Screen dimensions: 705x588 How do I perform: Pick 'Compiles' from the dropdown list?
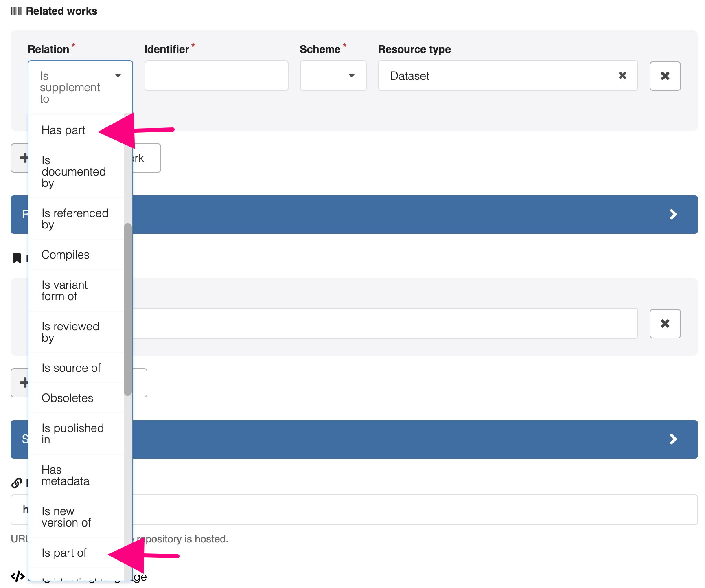pos(66,255)
